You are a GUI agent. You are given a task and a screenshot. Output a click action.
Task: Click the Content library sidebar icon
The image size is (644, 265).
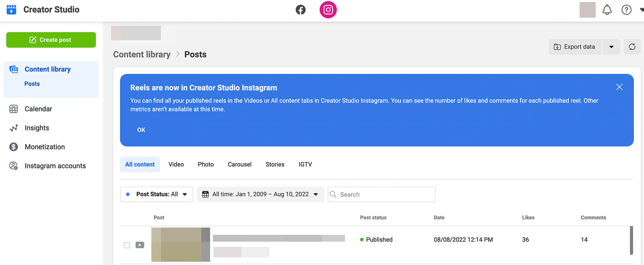coord(14,69)
